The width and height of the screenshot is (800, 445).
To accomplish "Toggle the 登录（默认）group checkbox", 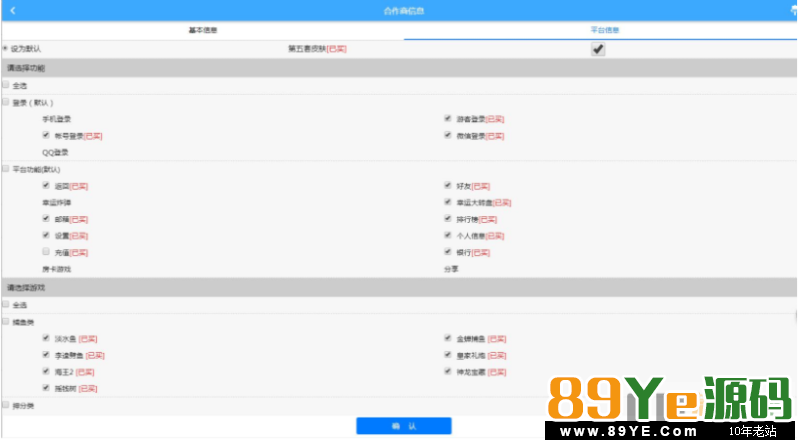I will tap(6, 102).
